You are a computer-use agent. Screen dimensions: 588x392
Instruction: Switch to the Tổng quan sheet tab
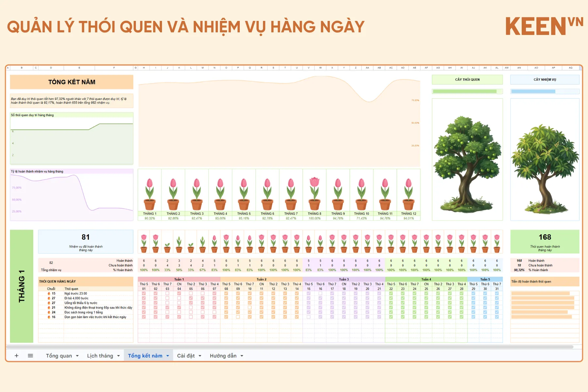[x=59, y=356]
